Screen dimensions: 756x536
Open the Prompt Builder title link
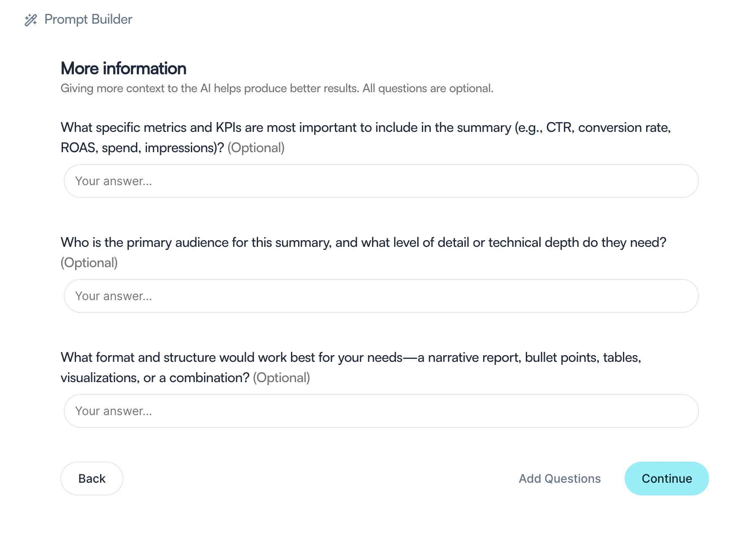point(88,19)
